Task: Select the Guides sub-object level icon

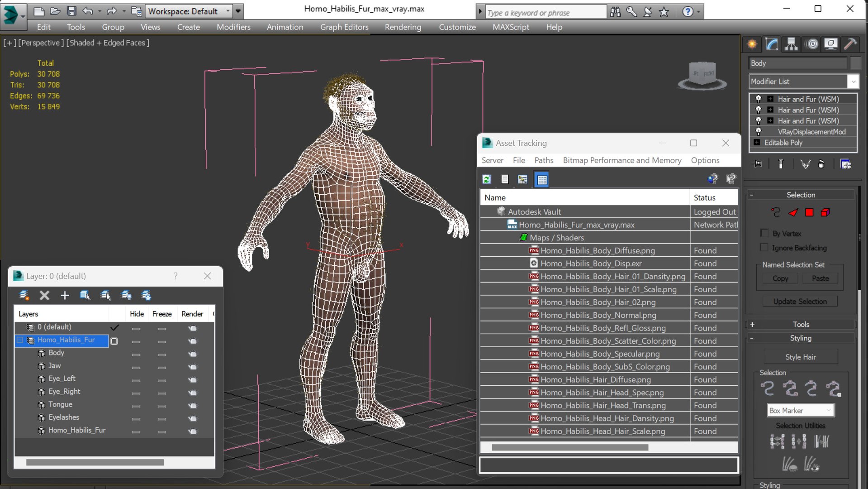Action: click(x=776, y=212)
